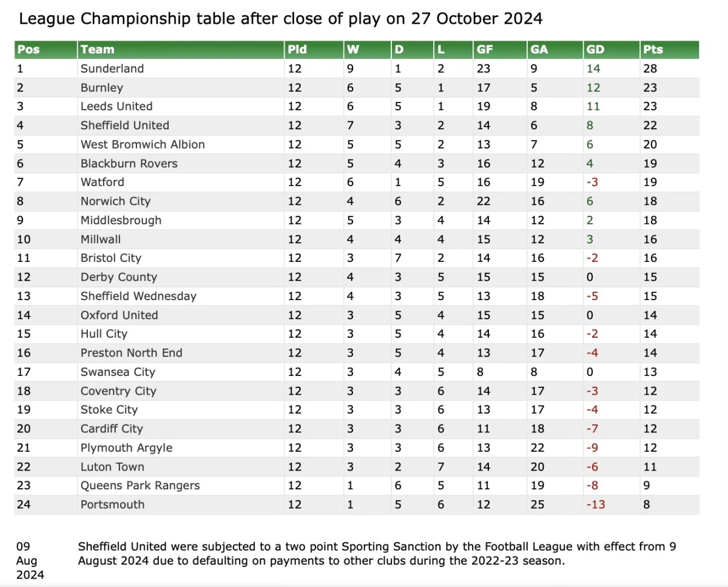Click Sunderland in the team column
728x587 pixels.
[x=112, y=69]
